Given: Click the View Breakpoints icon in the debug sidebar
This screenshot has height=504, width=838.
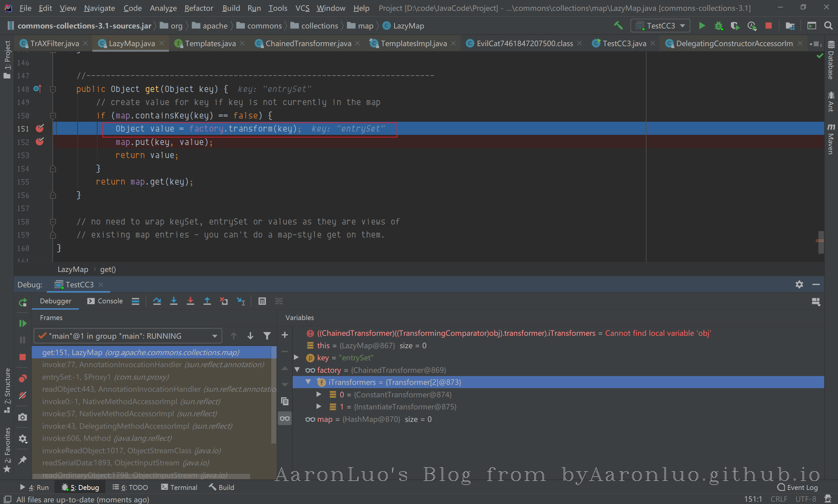Looking at the screenshot, I should coord(23,378).
